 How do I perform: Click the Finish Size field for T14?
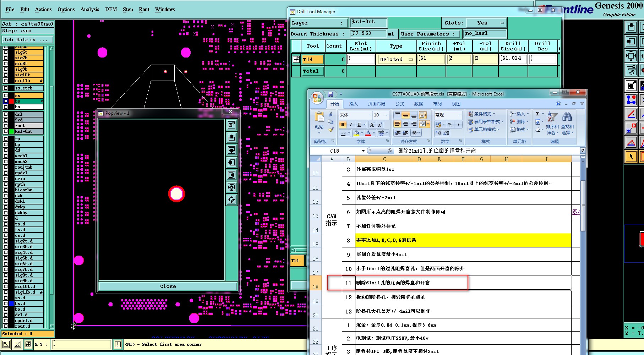click(431, 59)
